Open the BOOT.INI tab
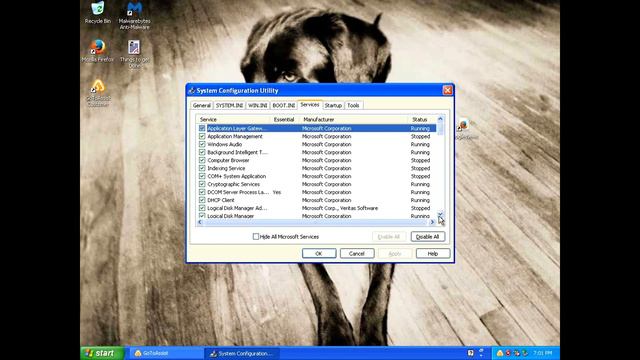This screenshot has width=640, height=360. coord(284,105)
